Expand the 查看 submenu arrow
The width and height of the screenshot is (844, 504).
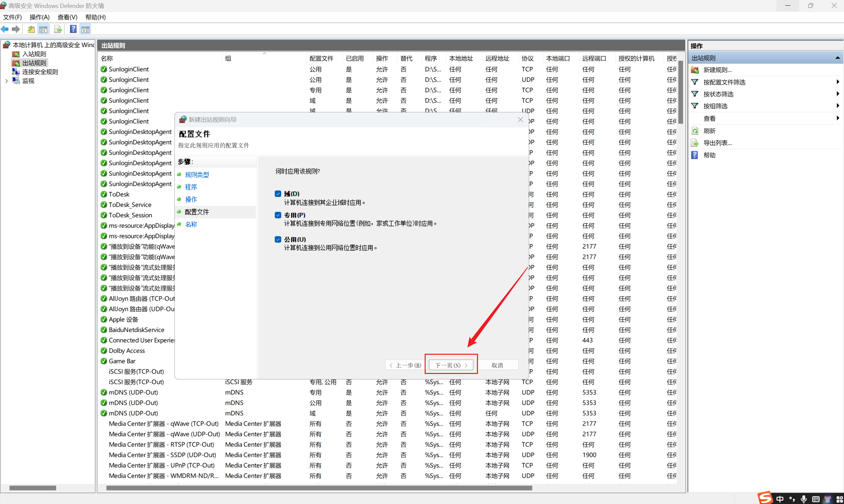pyautogui.click(x=838, y=118)
